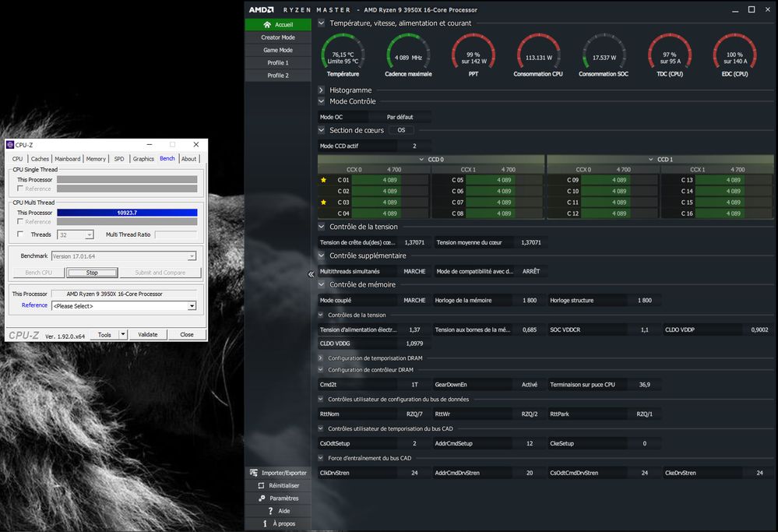This screenshot has height=532, width=778.
Task: Click the Stop benchmark button
Action: [x=93, y=273]
